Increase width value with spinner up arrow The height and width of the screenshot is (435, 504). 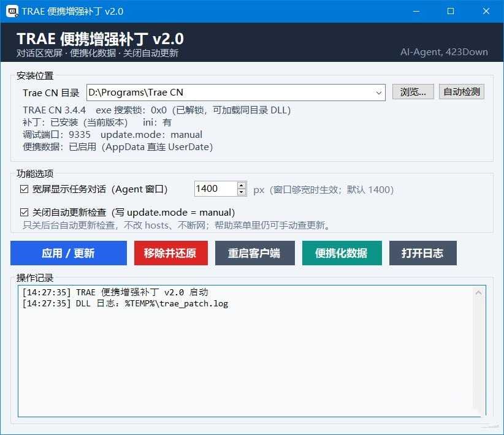(x=242, y=186)
